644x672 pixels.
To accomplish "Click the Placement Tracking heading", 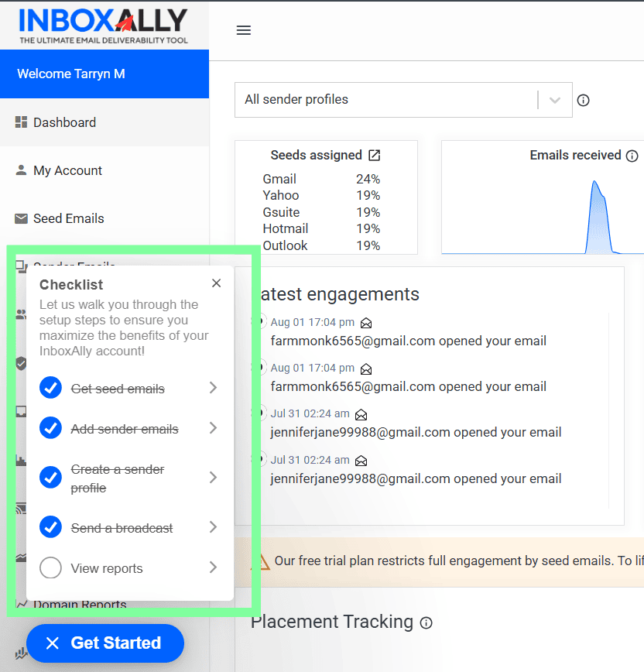I will point(332,622).
